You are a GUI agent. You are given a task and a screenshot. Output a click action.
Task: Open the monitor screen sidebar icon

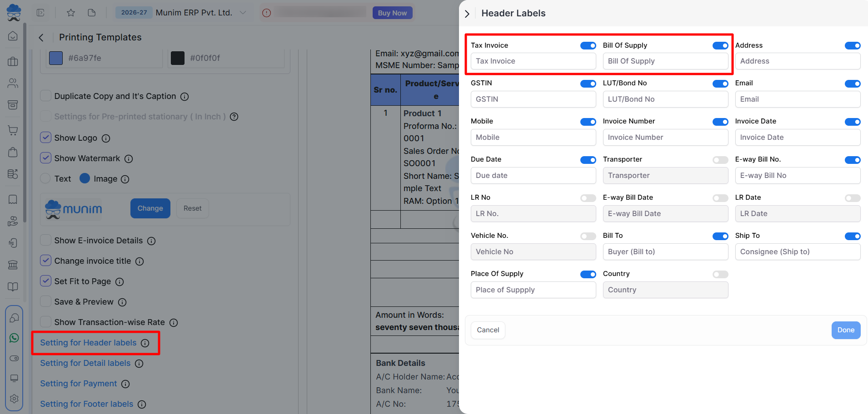(14, 378)
